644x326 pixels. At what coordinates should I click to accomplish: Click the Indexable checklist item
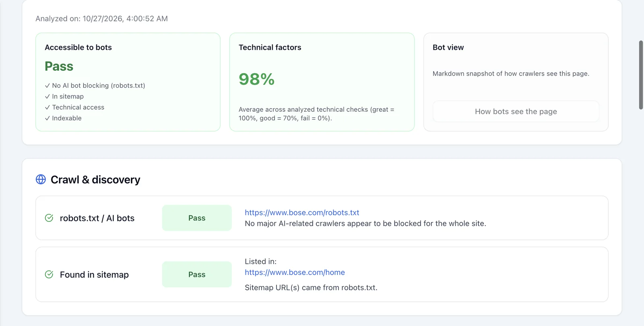click(63, 118)
